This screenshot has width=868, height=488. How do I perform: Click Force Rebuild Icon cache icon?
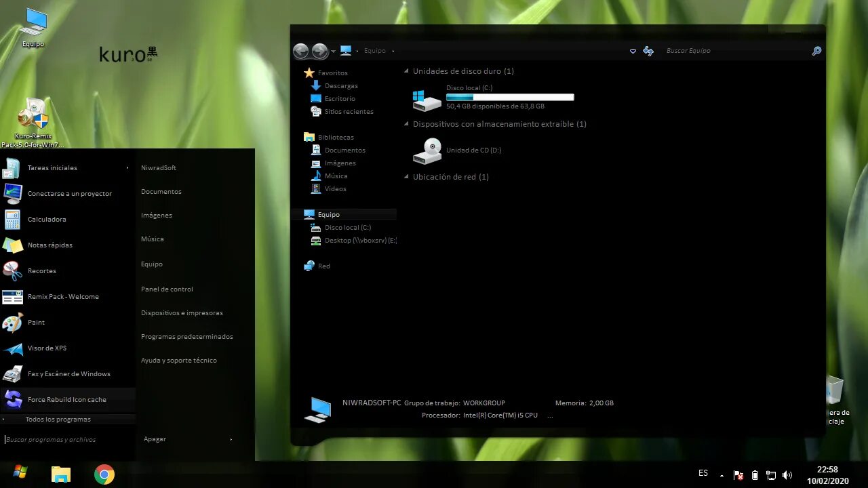coord(12,400)
